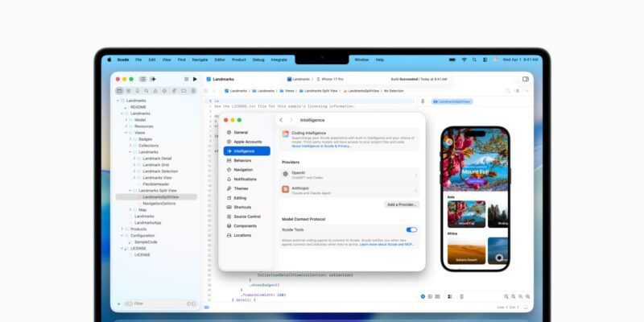Open the Editor menu
Image resolution: width=644 pixels, height=322 pixels.
pos(220,60)
